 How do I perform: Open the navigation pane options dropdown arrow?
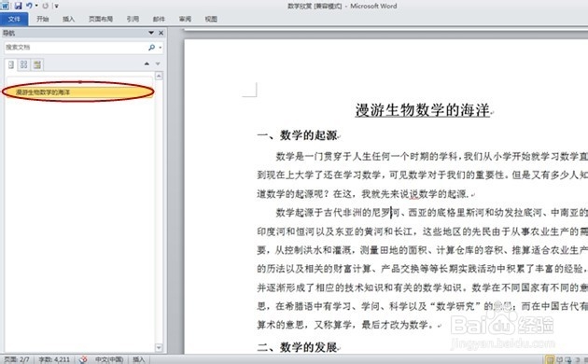pyautogui.click(x=151, y=33)
